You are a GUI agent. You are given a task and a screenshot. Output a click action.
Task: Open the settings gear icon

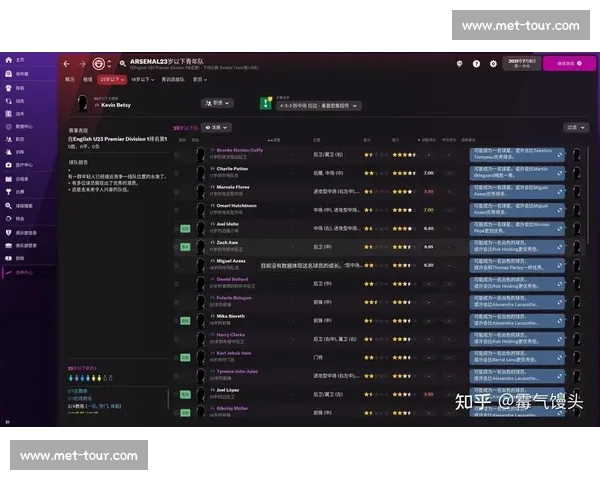point(493,64)
